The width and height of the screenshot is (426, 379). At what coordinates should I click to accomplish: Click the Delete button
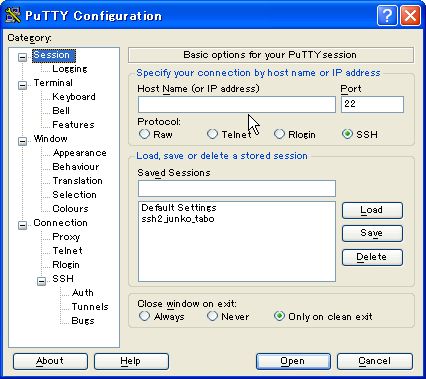coord(372,257)
